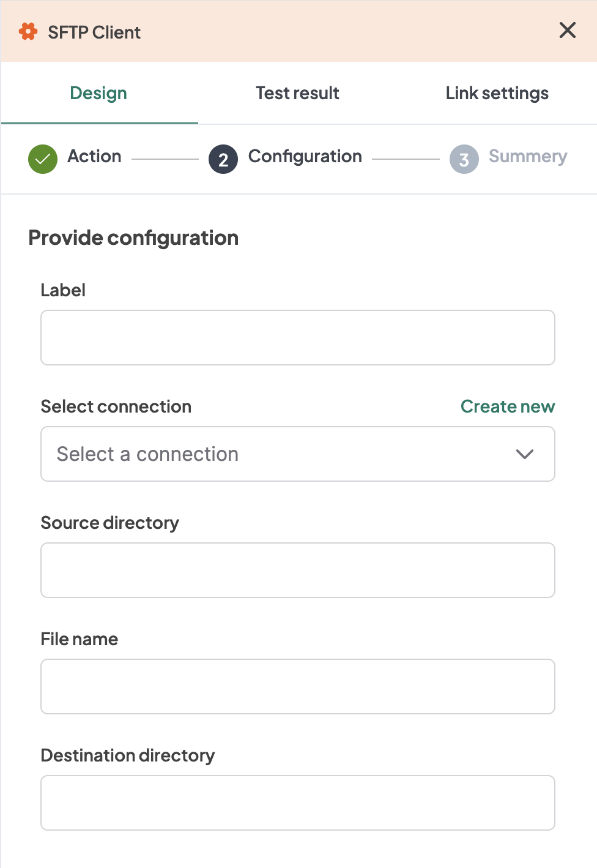This screenshot has height=868, width=597.
Task: Focus the Destination directory input
Action: pyautogui.click(x=297, y=803)
